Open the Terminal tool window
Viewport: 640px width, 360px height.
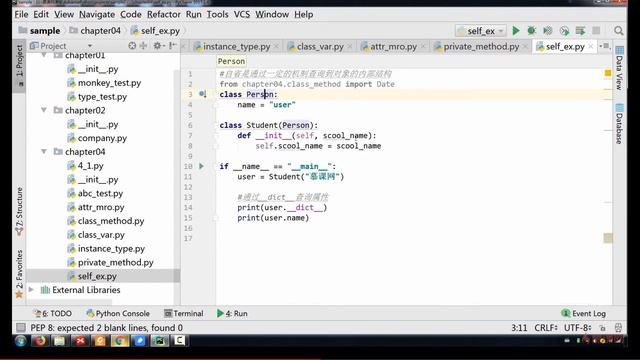point(184,313)
